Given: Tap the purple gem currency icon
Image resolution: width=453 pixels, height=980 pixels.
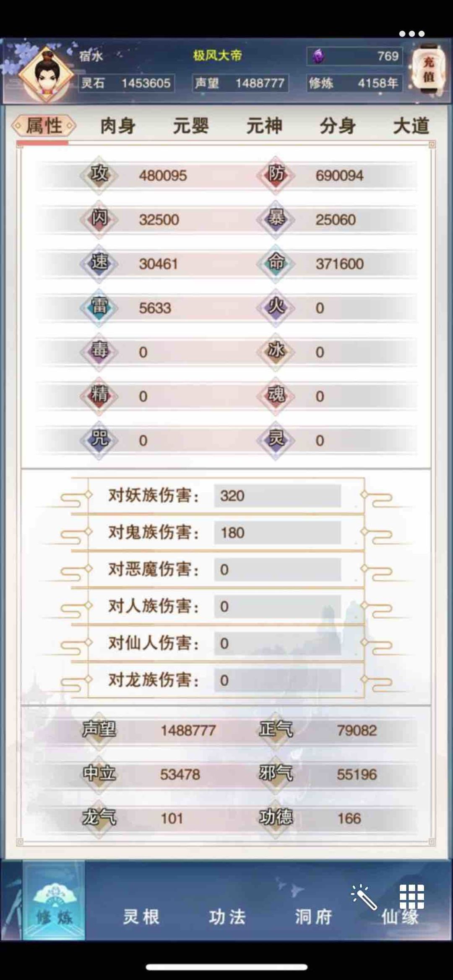Looking at the screenshot, I should [x=318, y=56].
